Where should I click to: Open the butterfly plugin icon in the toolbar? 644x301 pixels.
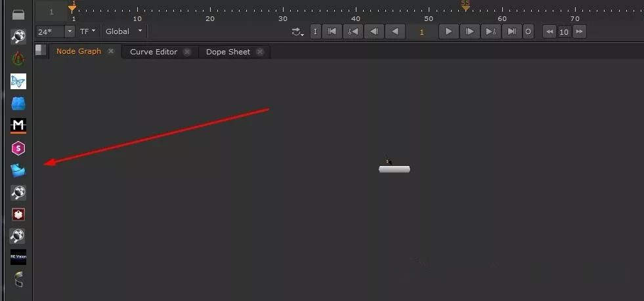(18, 81)
